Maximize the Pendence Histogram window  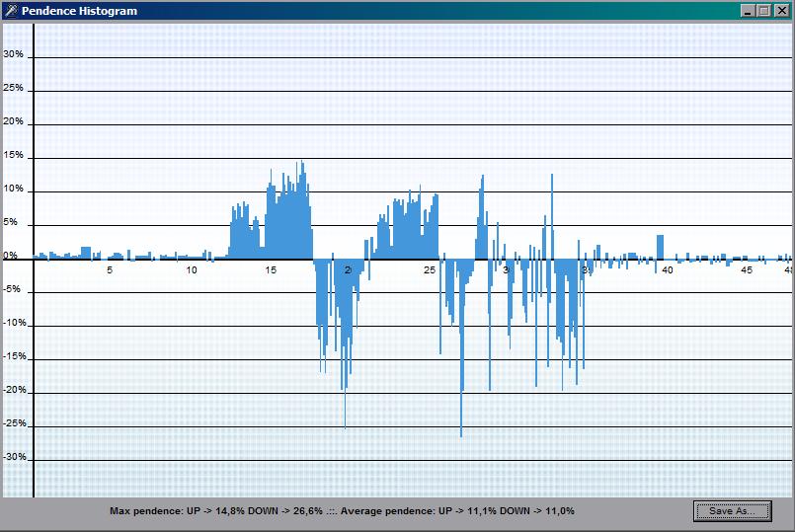coord(763,11)
